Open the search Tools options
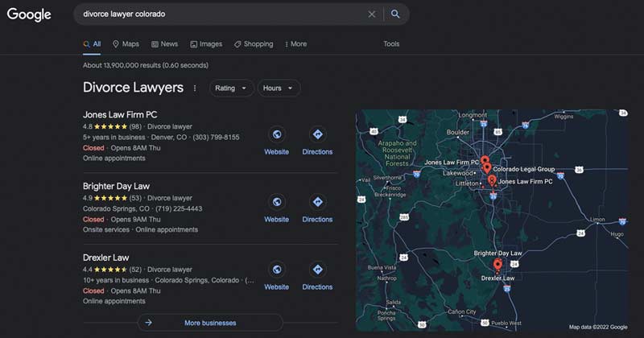Viewport: 644px width, 338px height. click(x=391, y=44)
